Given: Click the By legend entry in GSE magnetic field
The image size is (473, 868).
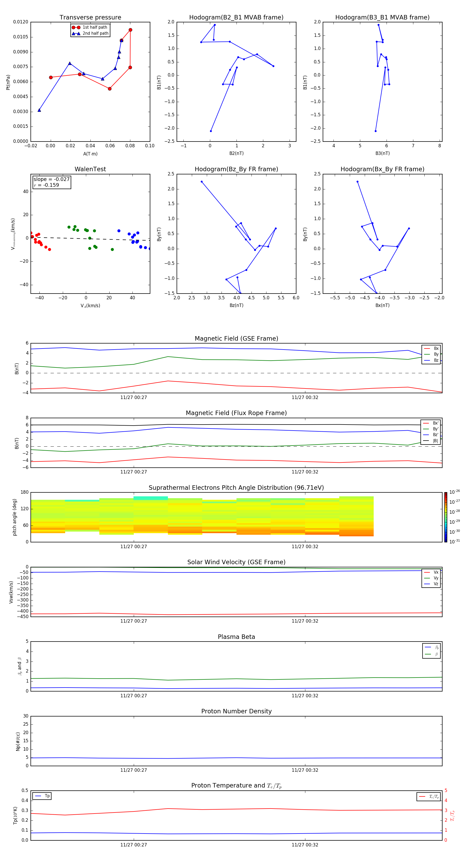Looking at the screenshot, I should tap(431, 354).
